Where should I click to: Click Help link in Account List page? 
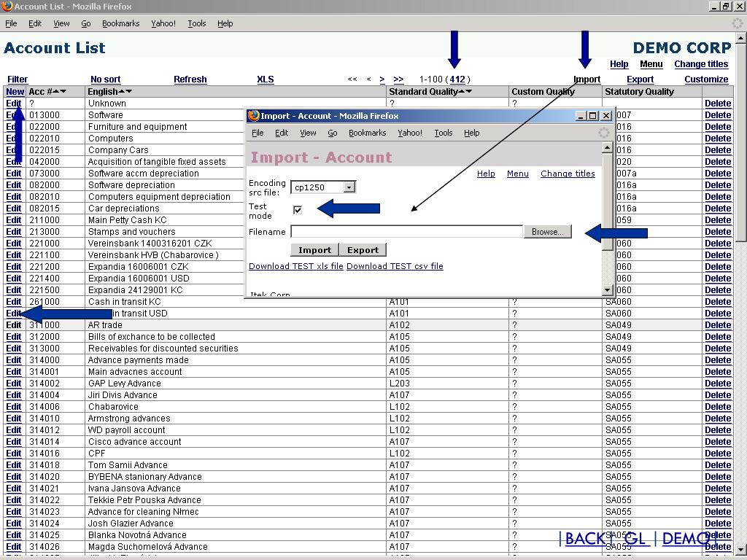point(619,64)
